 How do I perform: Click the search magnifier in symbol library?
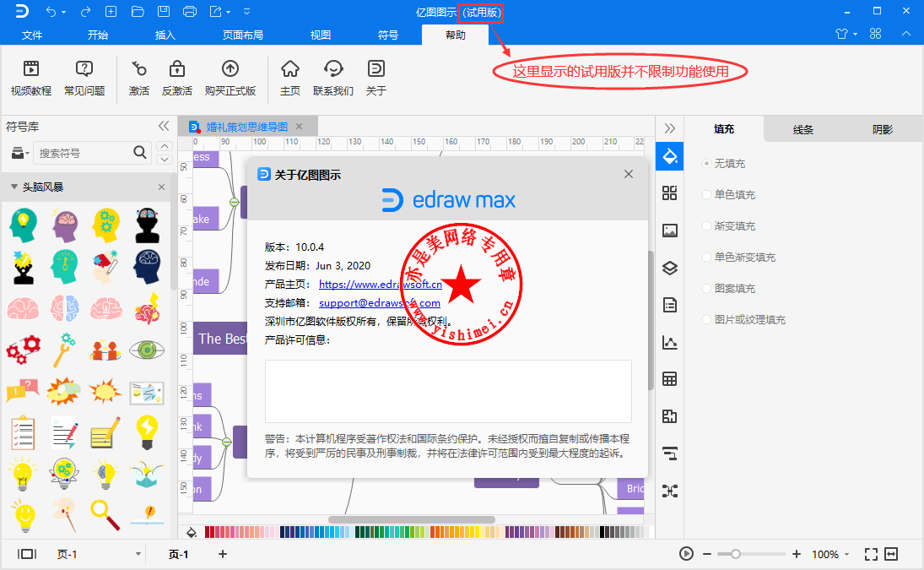coord(140,153)
